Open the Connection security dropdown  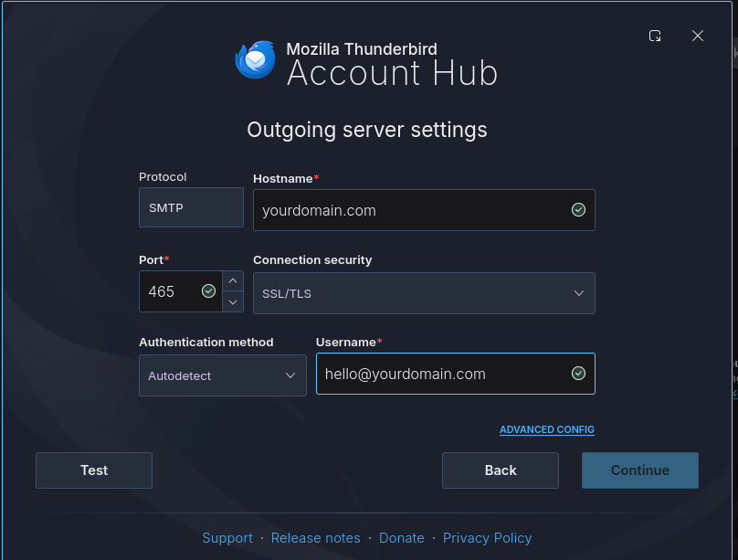pyautogui.click(x=424, y=293)
